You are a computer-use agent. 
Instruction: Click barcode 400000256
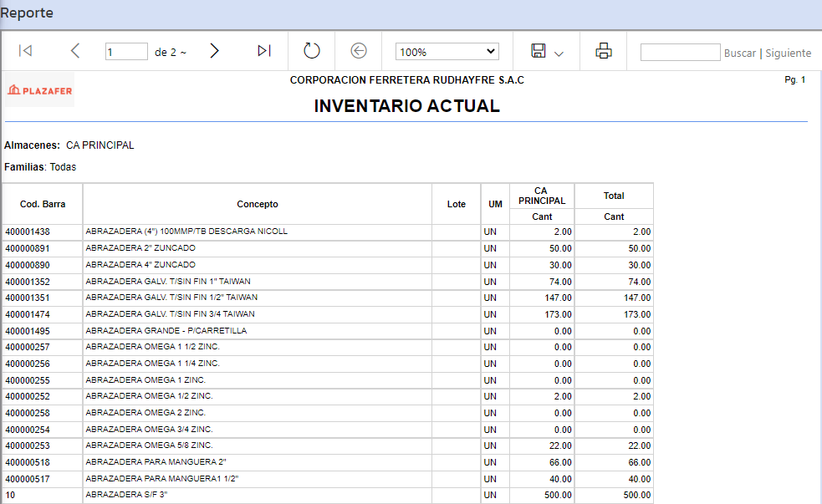tap(28, 364)
